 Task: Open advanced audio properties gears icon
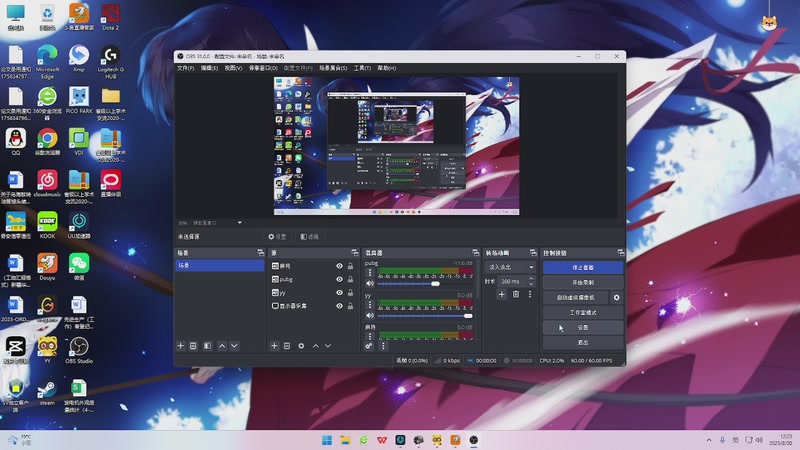[369, 346]
